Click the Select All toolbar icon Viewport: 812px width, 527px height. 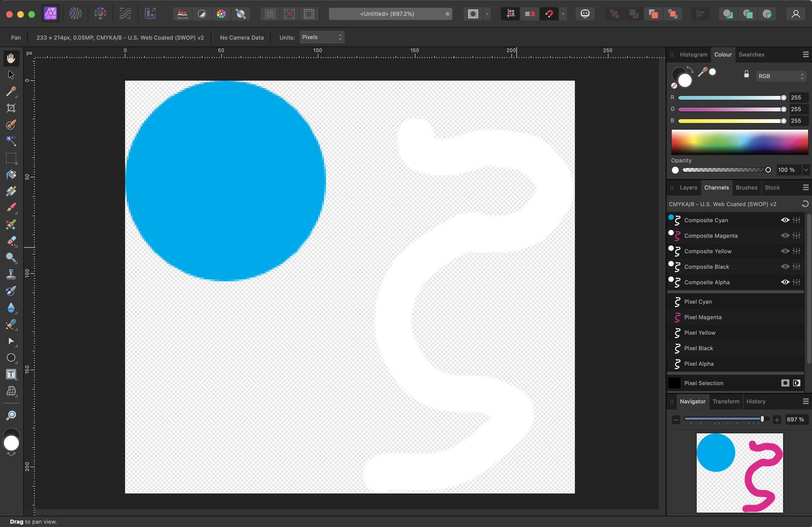click(x=270, y=14)
